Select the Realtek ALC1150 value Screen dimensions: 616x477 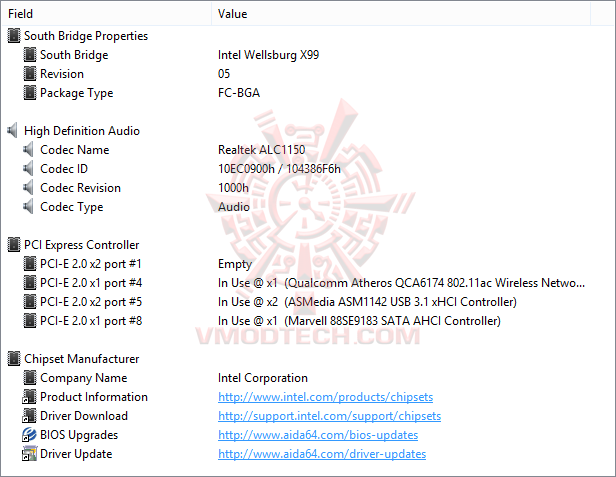pyautogui.click(x=261, y=150)
